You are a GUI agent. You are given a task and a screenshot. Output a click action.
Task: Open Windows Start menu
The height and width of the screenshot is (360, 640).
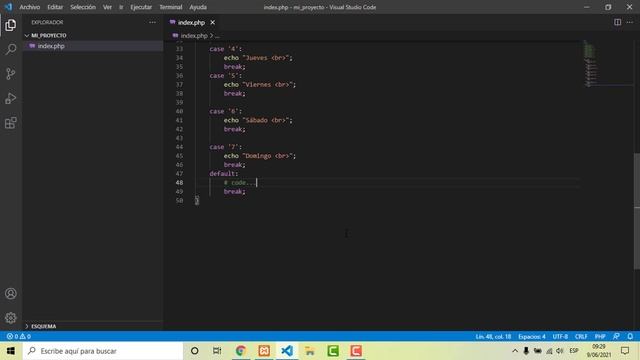(11, 351)
